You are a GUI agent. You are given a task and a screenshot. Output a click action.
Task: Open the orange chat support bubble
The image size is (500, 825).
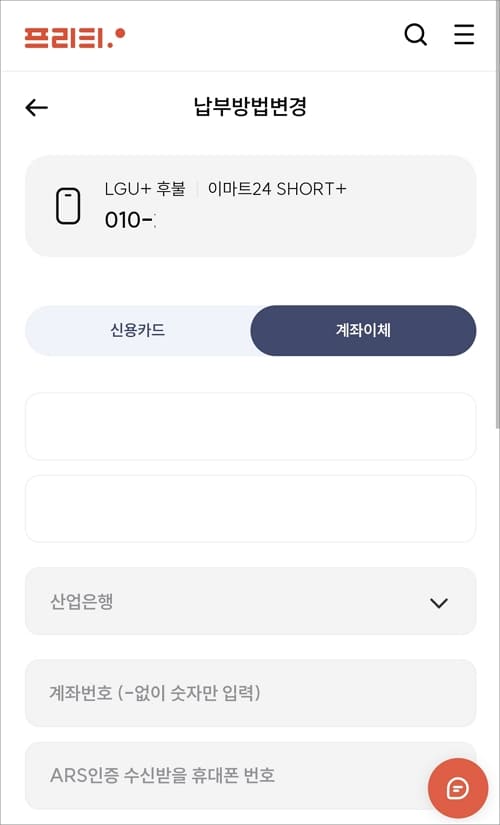458,788
